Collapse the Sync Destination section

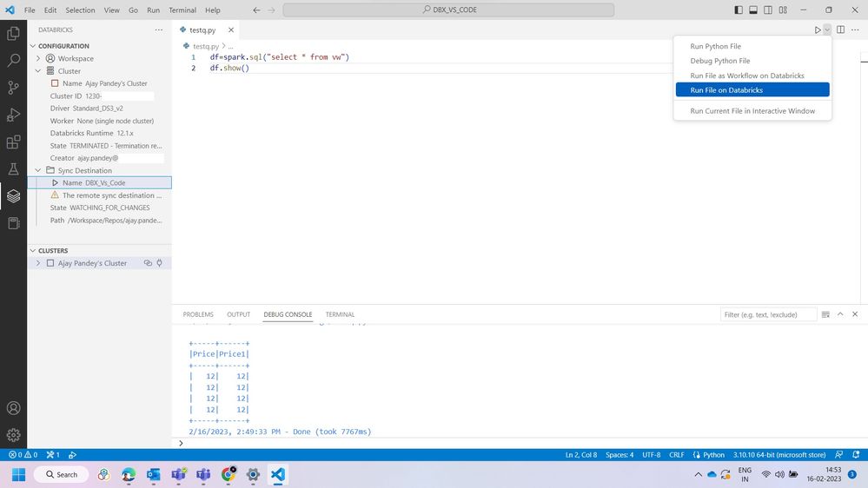tap(38, 170)
